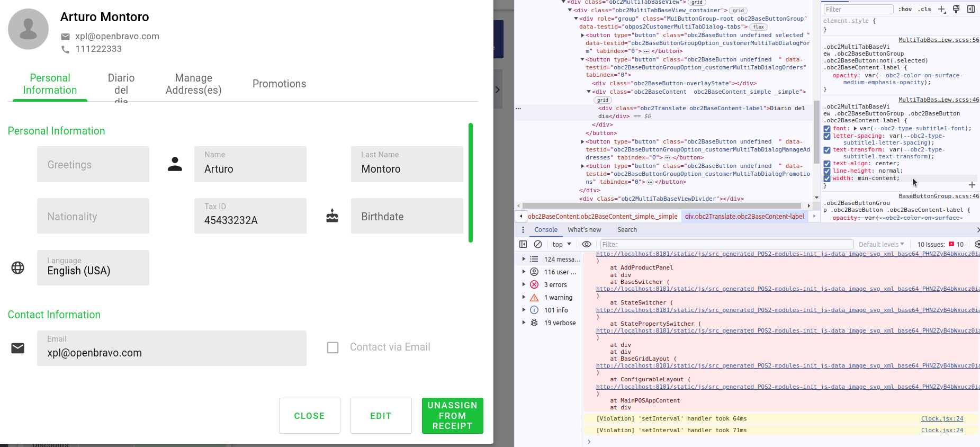
Task: Click the CLOSE button
Action: pyautogui.click(x=310, y=416)
